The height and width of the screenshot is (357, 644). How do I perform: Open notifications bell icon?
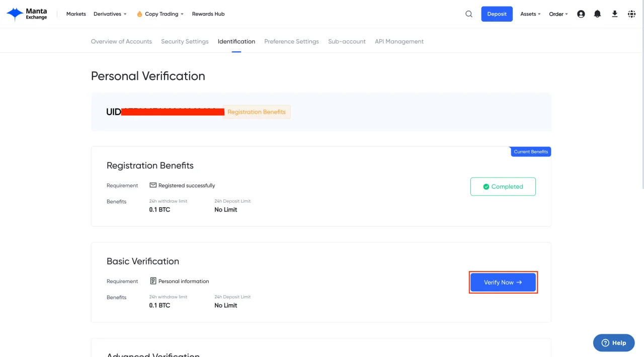tap(597, 14)
